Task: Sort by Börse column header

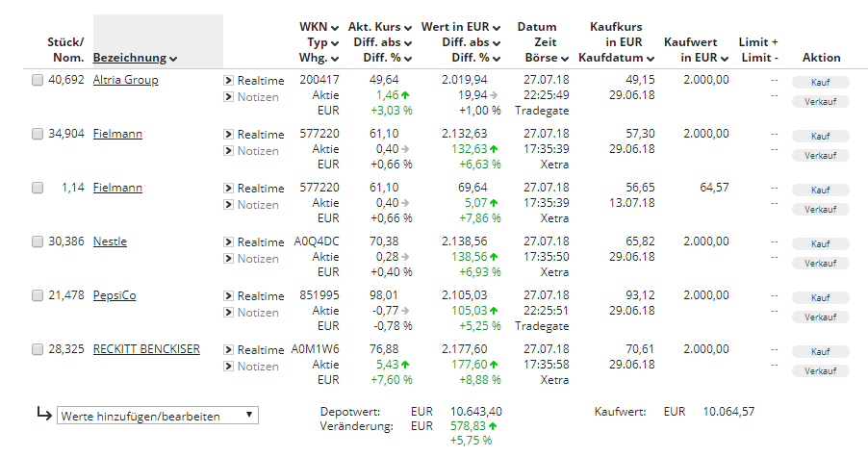Action: (x=547, y=58)
